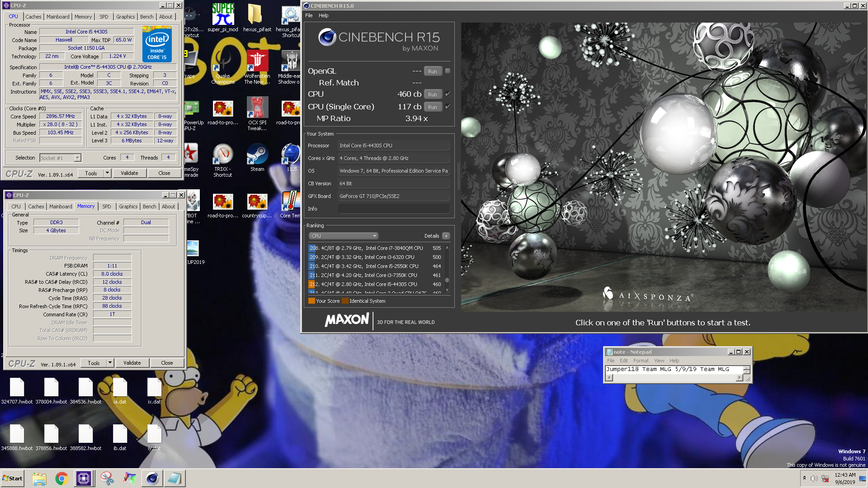Click the Windows Start button
This screenshot has height=488, width=868.
[12, 479]
